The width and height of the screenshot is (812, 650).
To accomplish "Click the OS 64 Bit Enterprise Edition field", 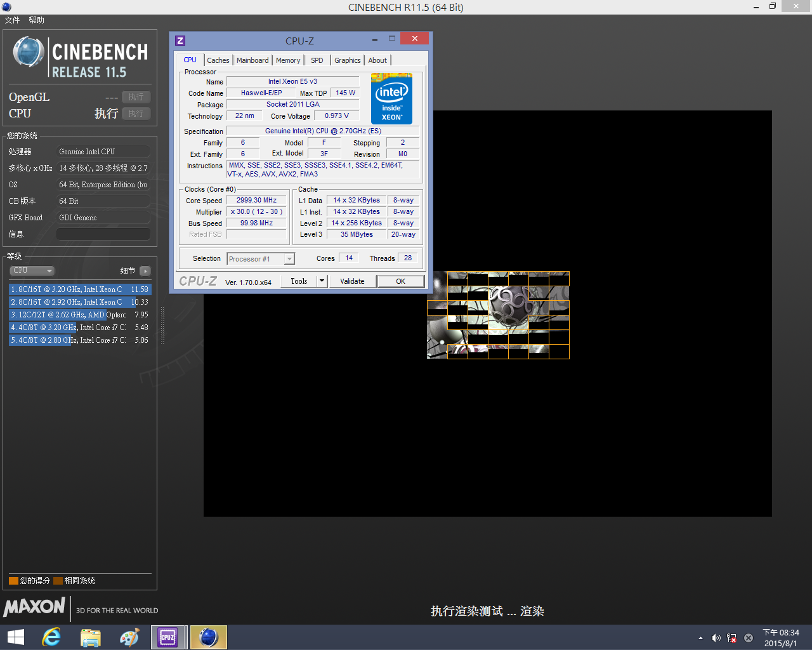I will (103, 185).
